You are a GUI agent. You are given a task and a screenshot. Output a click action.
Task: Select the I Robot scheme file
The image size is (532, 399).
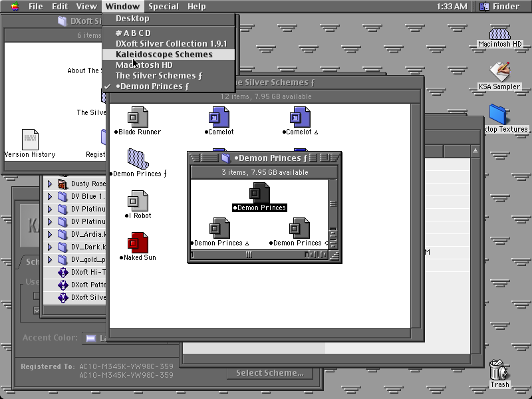coord(138,201)
